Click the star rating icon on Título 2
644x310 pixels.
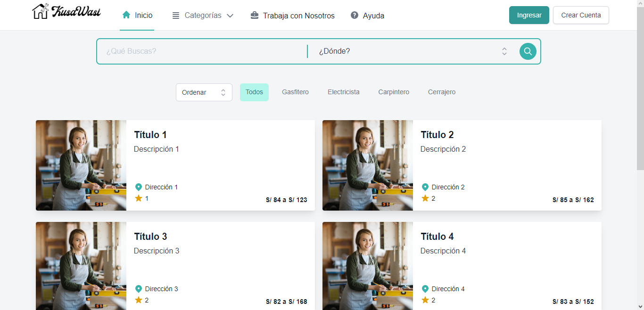pos(425,198)
